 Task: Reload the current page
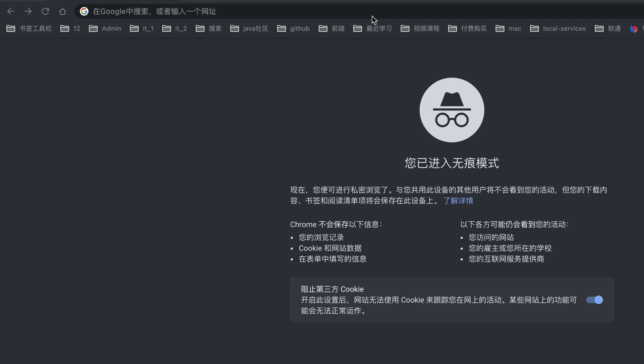pos(45,11)
